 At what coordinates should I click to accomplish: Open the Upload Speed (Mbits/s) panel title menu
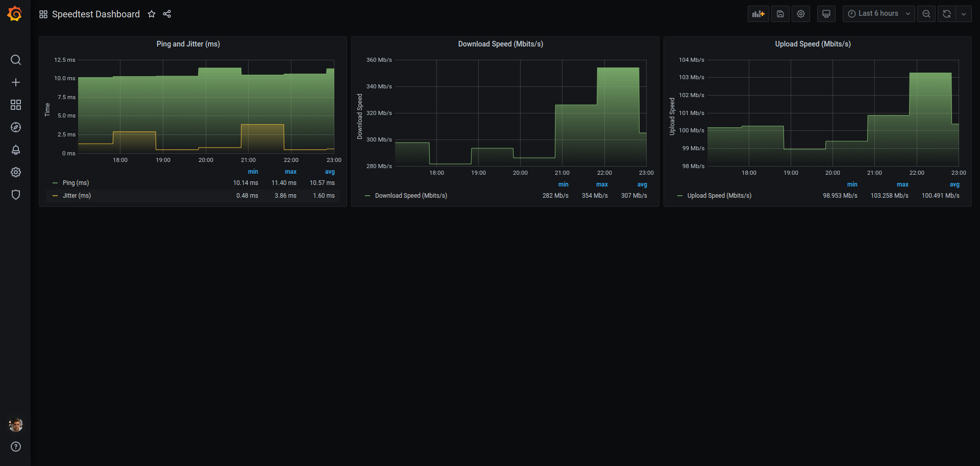point(813,44)
